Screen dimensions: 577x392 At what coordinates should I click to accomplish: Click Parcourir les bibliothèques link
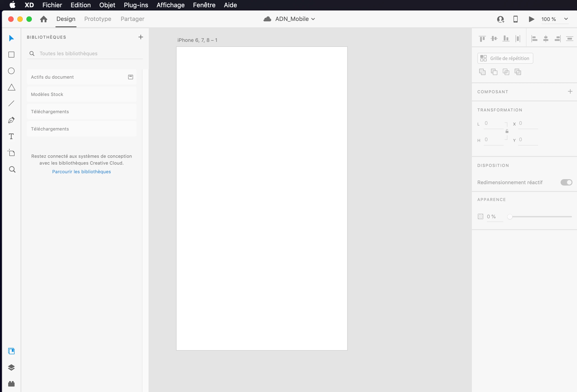coord(81,172)
